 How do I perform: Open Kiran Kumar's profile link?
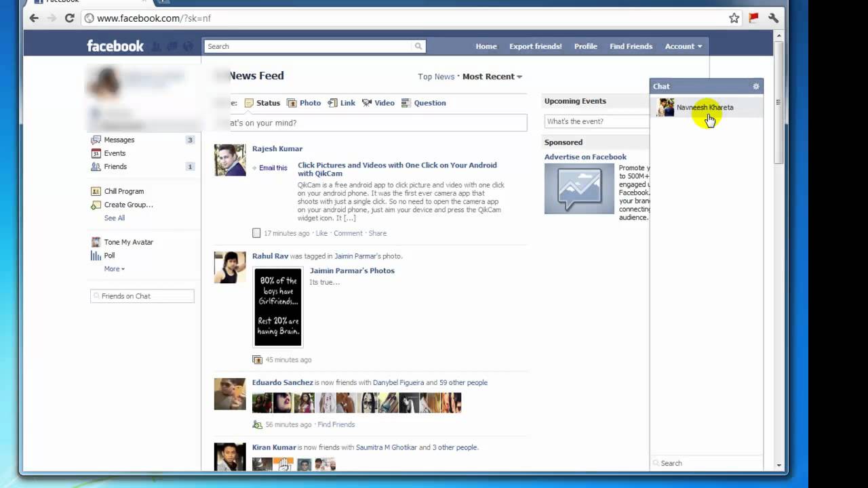point(274,447)
